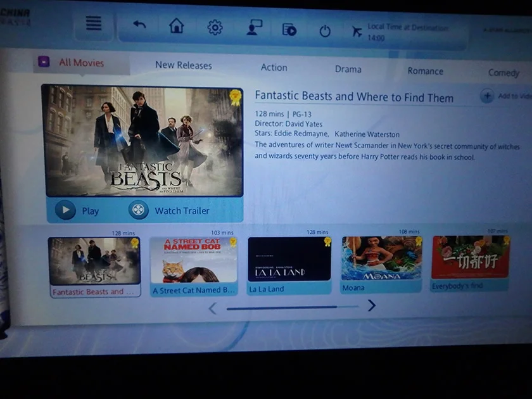Screen dimensions: 532x399
Task: Switch to the Action tab
Action: point(274,68)
